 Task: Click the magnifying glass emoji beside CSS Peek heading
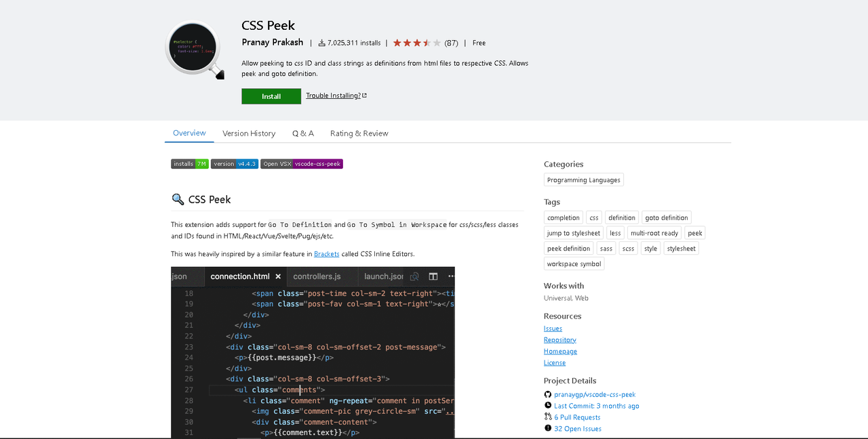[x=178, y=199]
